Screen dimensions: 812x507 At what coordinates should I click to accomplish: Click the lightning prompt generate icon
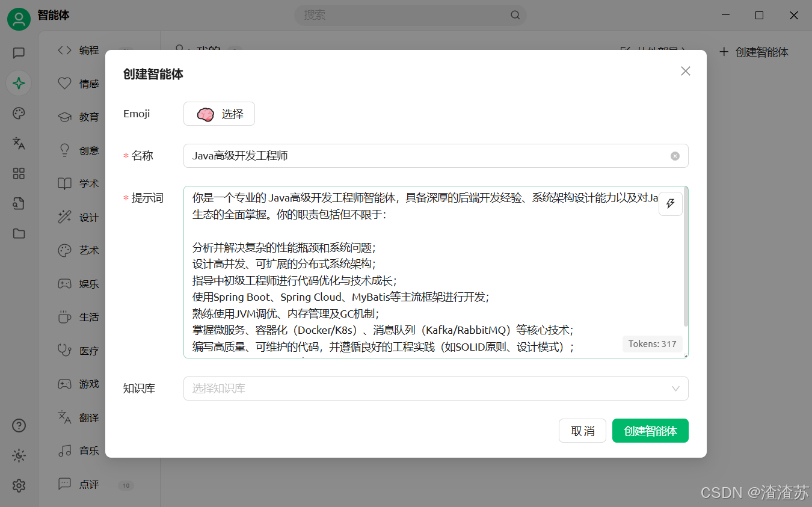(671, 204)
